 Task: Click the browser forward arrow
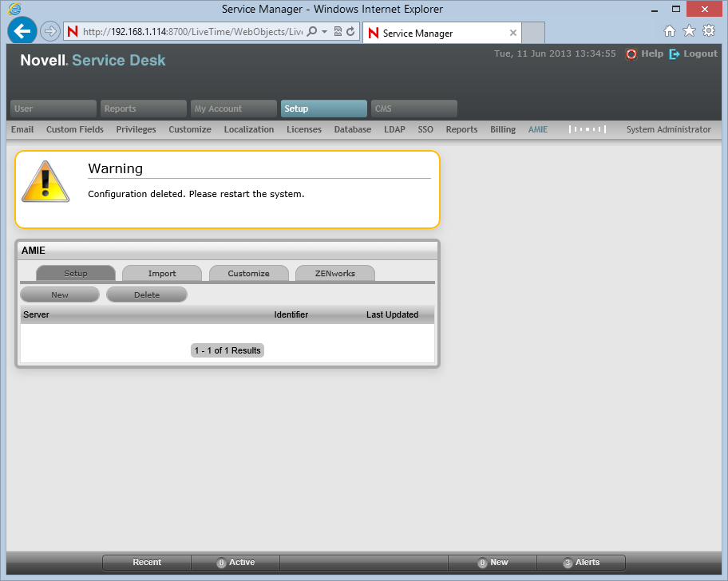[x=49, y=31]
